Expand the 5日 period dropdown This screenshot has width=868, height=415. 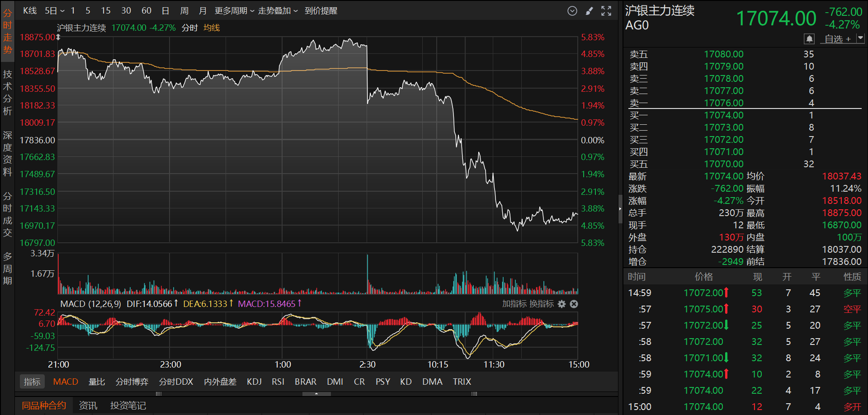(55, 11)
